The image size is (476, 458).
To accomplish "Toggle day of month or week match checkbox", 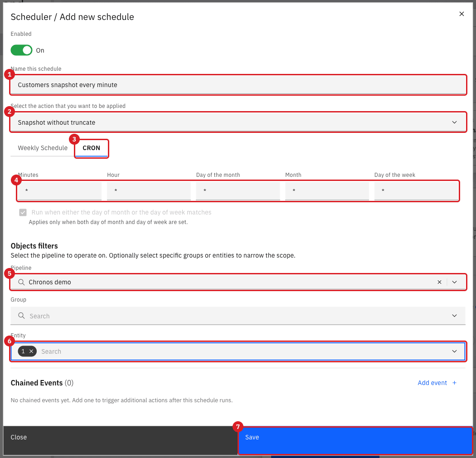I will pyautogui.click(x=23, y=212).
